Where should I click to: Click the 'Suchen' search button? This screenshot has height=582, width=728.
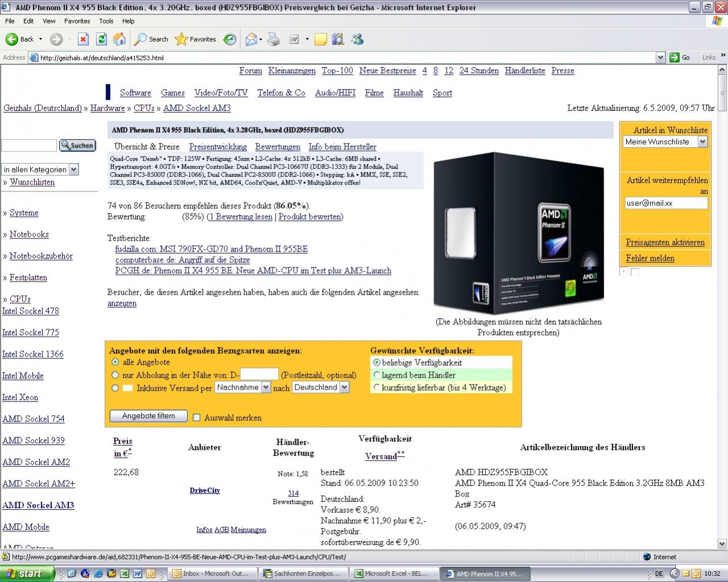[77, 146]
